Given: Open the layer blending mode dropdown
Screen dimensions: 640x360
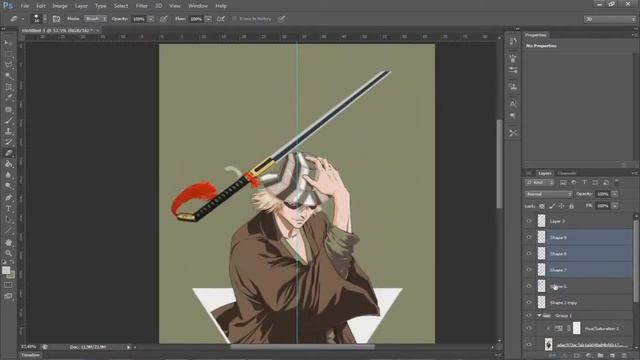Looking at the screenshot, I should [549, 194].
